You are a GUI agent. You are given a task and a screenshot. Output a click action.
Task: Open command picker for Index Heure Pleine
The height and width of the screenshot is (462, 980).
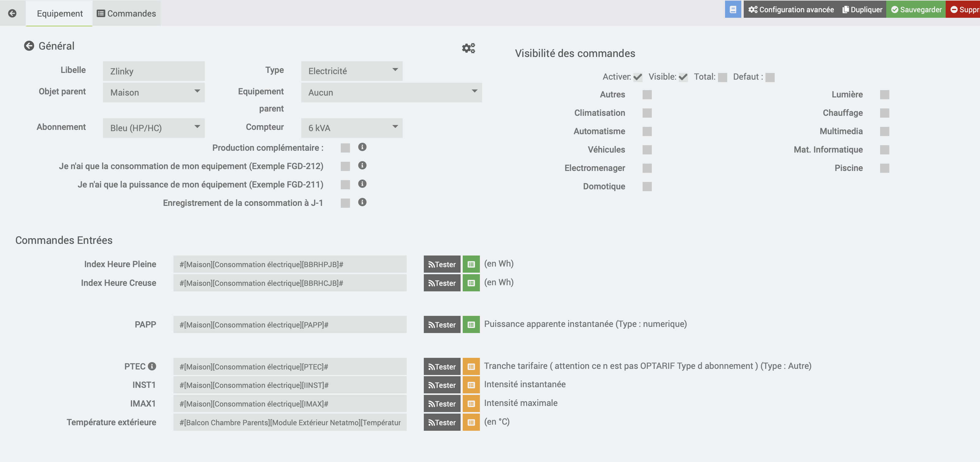click(471, 264)
